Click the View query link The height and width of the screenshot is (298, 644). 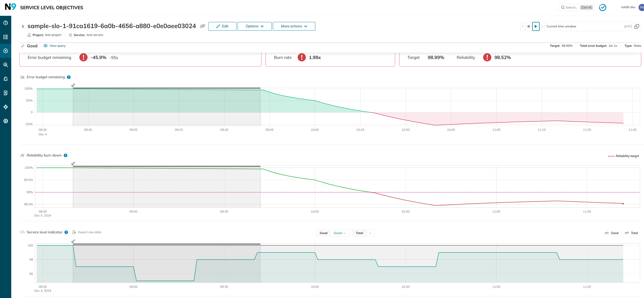coord(55,46)
